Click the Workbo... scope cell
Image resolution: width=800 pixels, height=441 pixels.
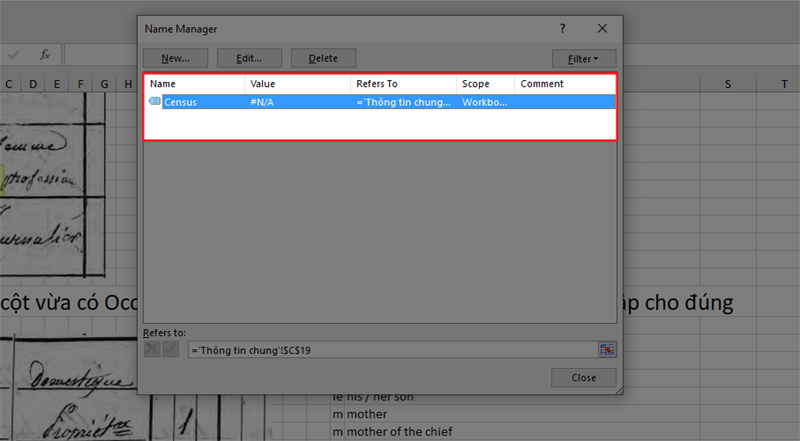(x=485, y=102)
